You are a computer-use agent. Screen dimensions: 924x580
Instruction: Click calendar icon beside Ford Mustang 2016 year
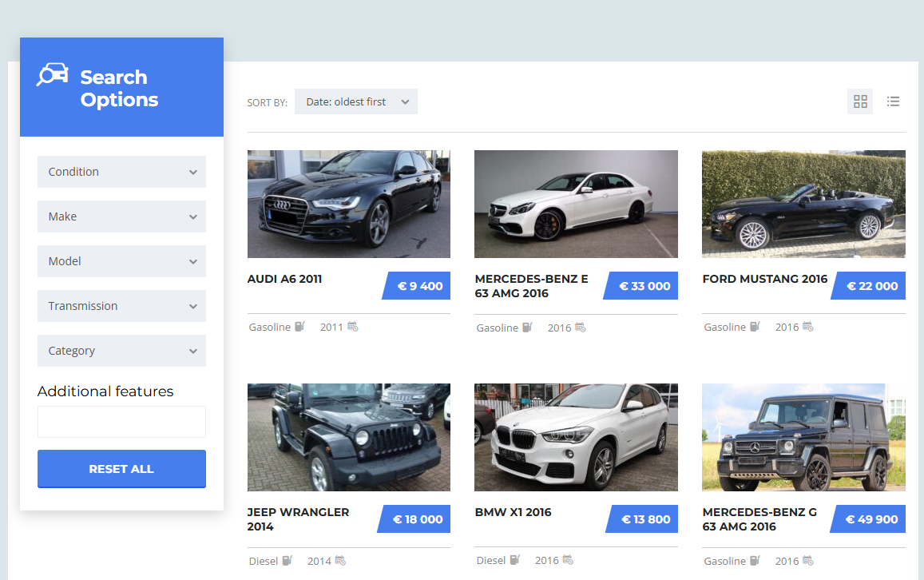pyautogui.click(x=807, y=327)
